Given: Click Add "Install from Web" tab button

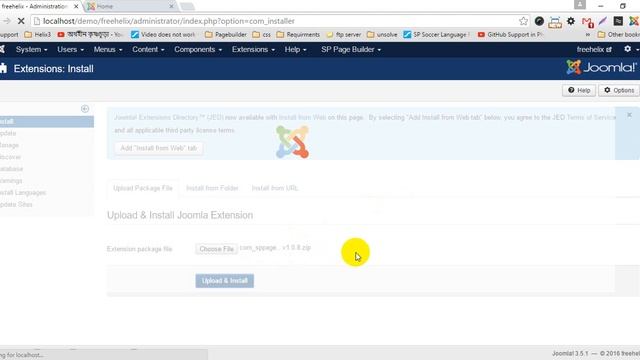Looking at the screenshot, I should coord(158,148).
